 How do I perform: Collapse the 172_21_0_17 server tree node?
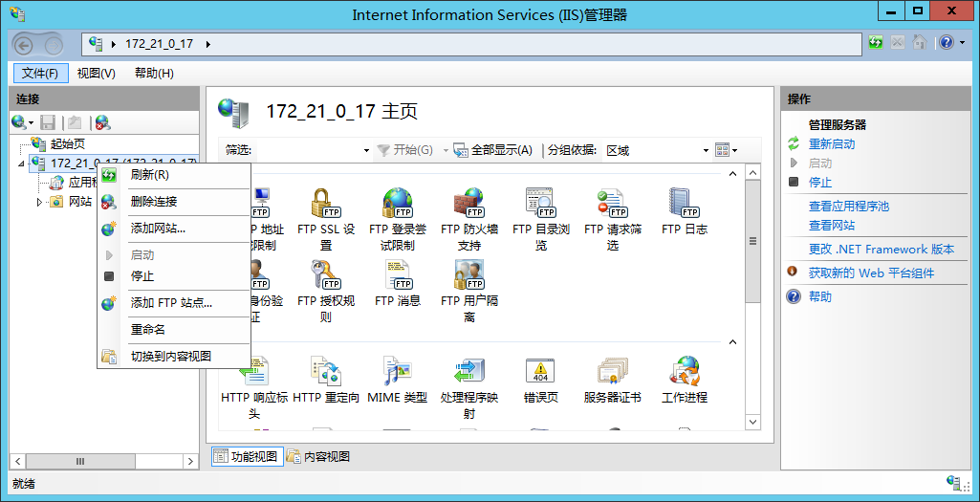point(22,164)
